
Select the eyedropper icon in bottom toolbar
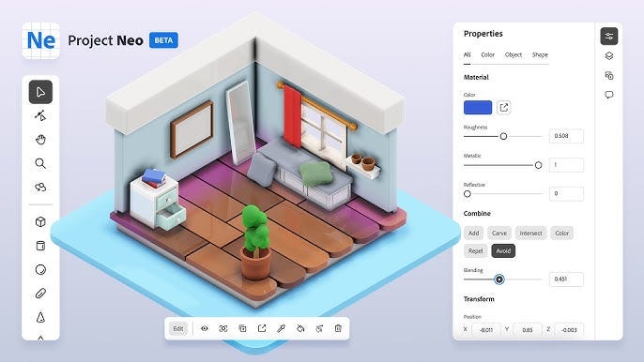[281, 328]
